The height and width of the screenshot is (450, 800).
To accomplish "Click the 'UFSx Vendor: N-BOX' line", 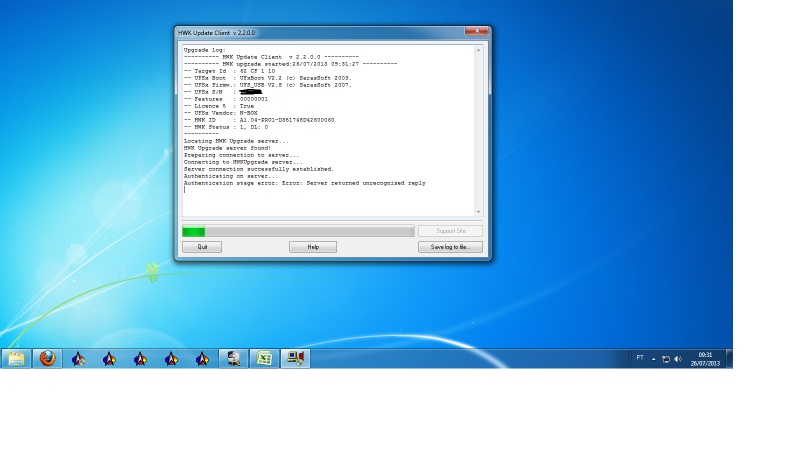I will click(220, 113).
